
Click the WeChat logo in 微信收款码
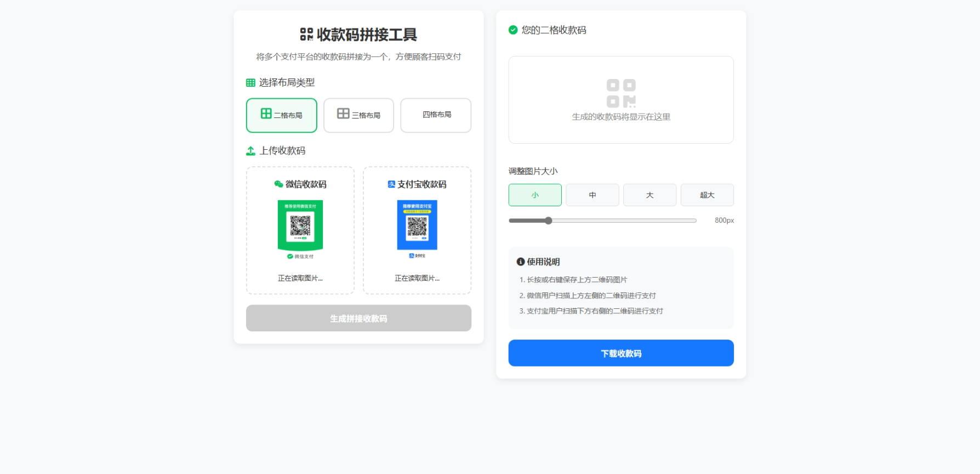coord(278,184)
